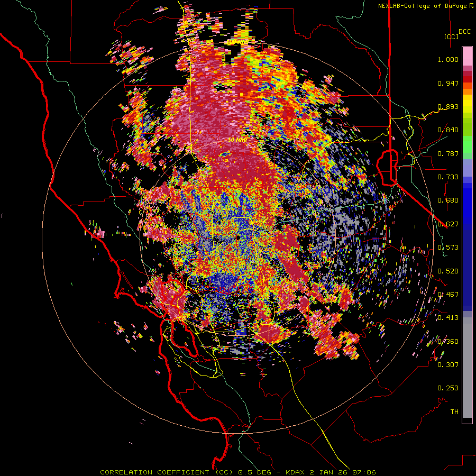Click the NEXLAB-College of DuPage credit text

(422, 6)
